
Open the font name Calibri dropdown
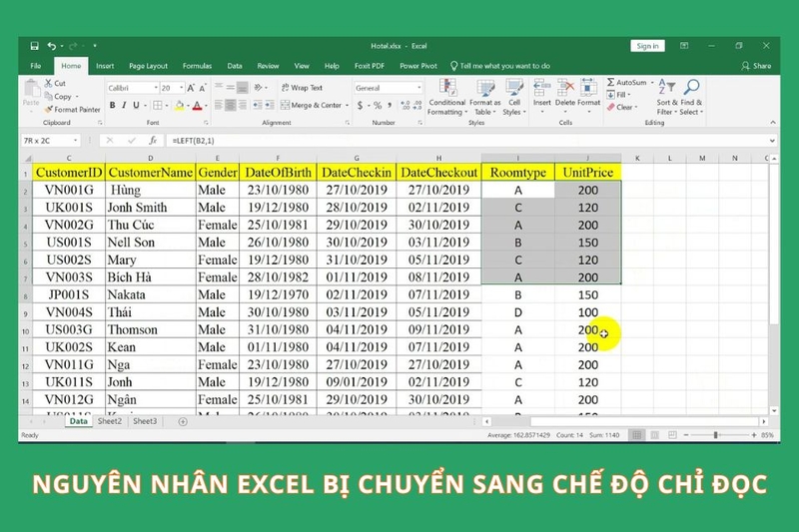156,88
